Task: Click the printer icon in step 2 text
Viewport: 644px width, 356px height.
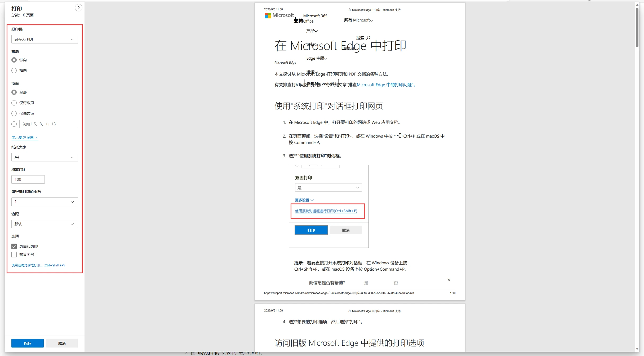Action: 400,135
